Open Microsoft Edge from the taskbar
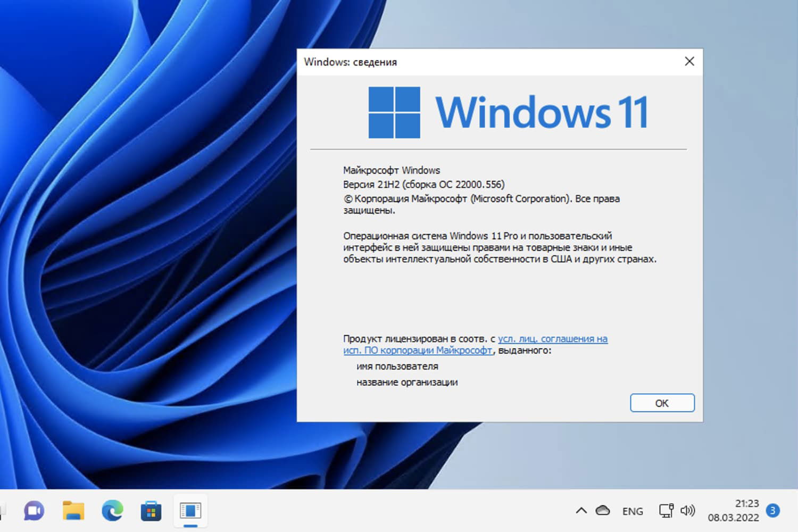This screenshot has height=532, width=798. 112,511
